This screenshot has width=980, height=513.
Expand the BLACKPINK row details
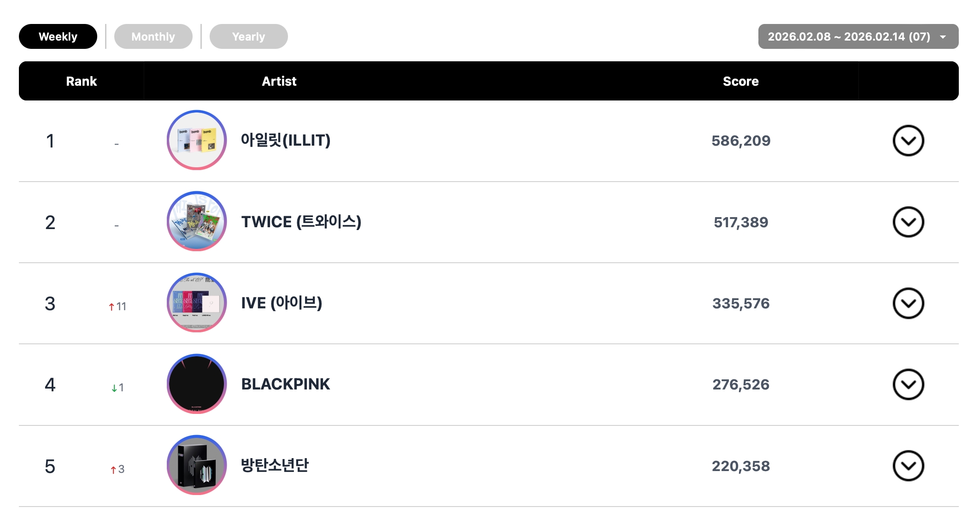(908, 384)
